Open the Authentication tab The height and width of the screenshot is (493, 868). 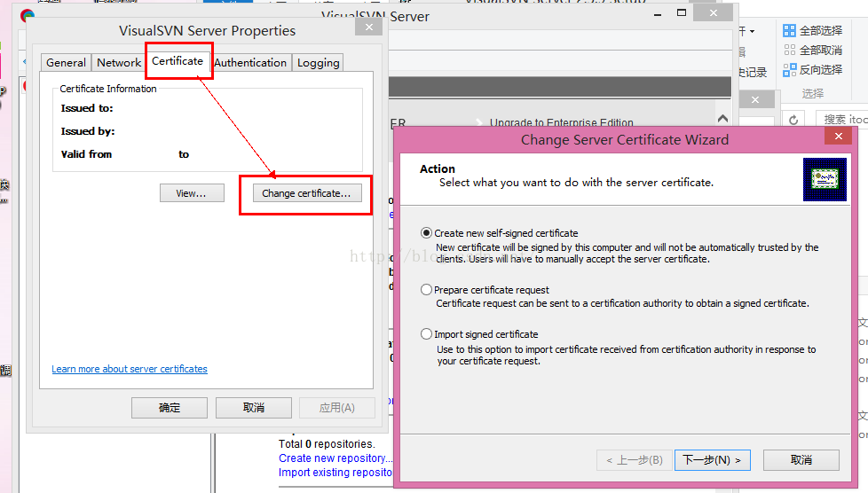point(250,63)
